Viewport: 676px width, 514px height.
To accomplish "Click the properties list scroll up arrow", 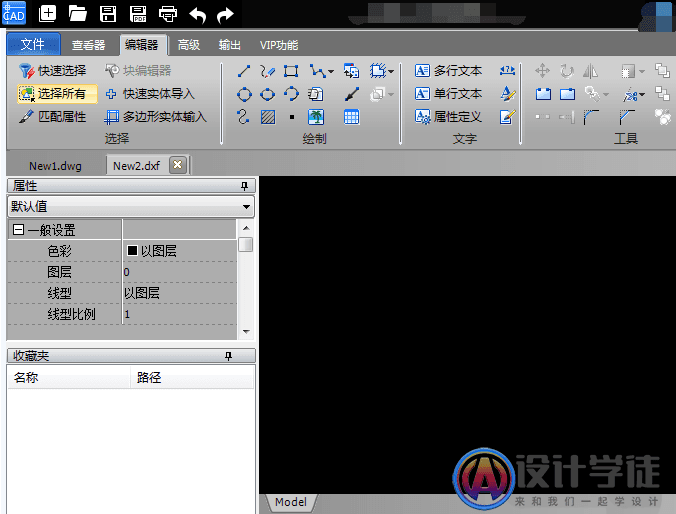I will click(246, 228).
